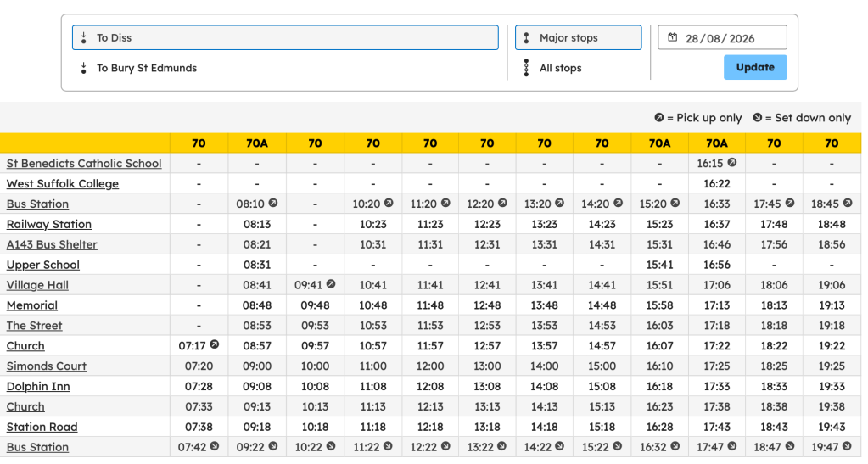Click set-down icon beside 16:32 time

675,445
